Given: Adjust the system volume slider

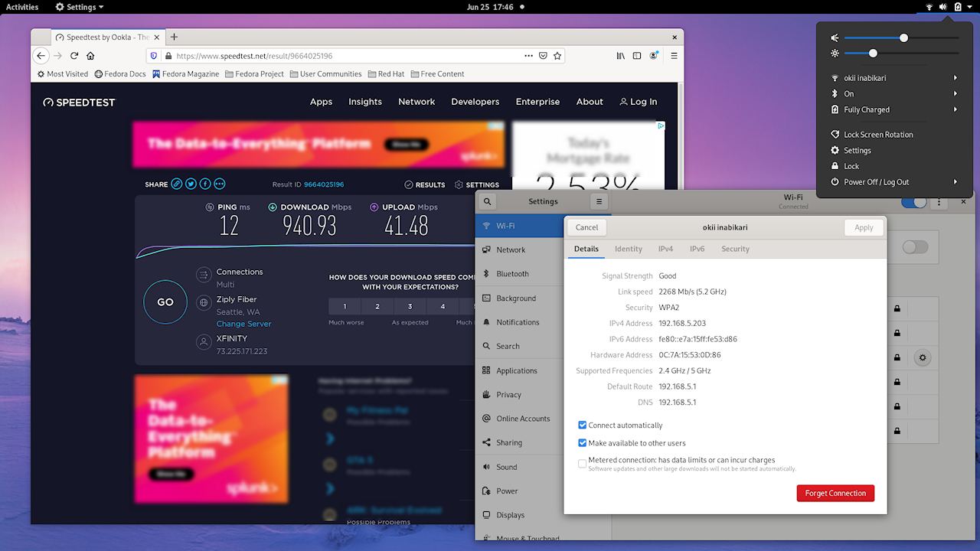Looking at the screenshot, I should 902,37.
